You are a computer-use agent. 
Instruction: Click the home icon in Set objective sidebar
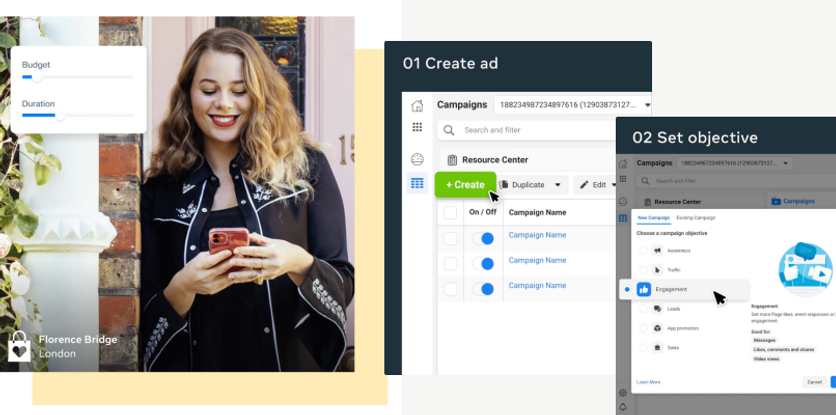pyautogui.click(x=623, y=164)
